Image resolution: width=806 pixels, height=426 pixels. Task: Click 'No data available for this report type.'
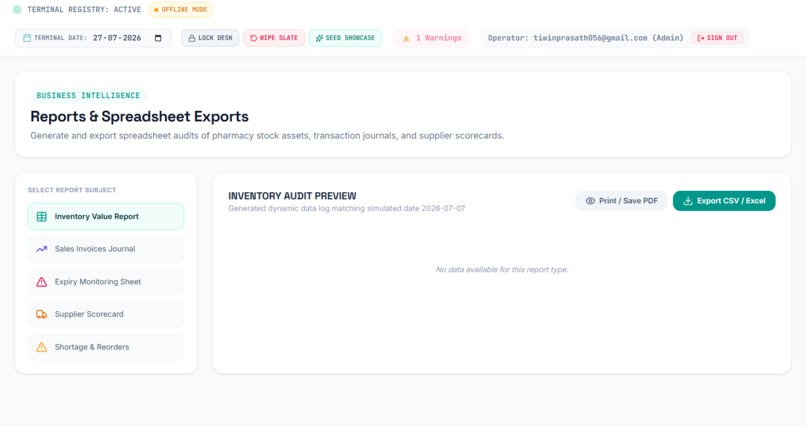tap(502, 269)
